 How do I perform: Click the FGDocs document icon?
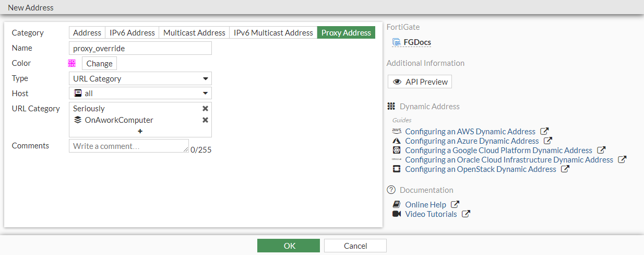pos(397,42)
